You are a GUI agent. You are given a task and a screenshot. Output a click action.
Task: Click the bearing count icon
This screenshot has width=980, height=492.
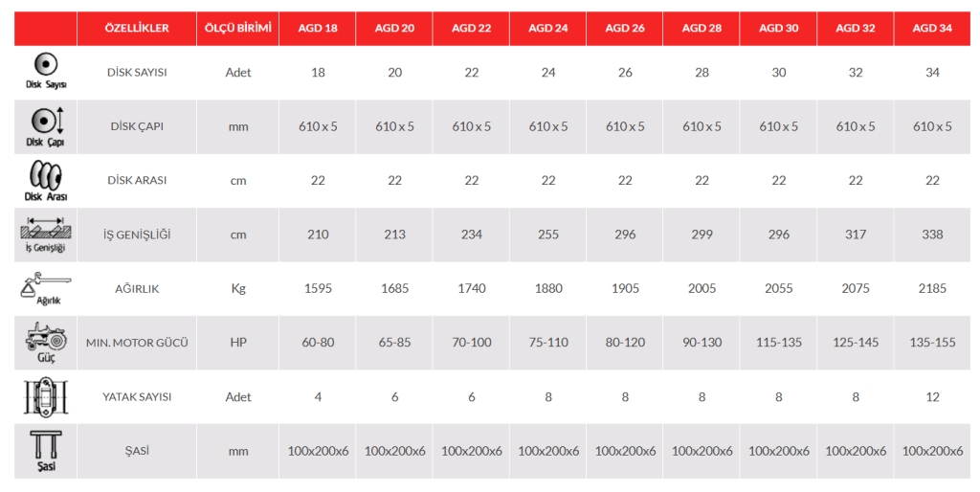45,396
